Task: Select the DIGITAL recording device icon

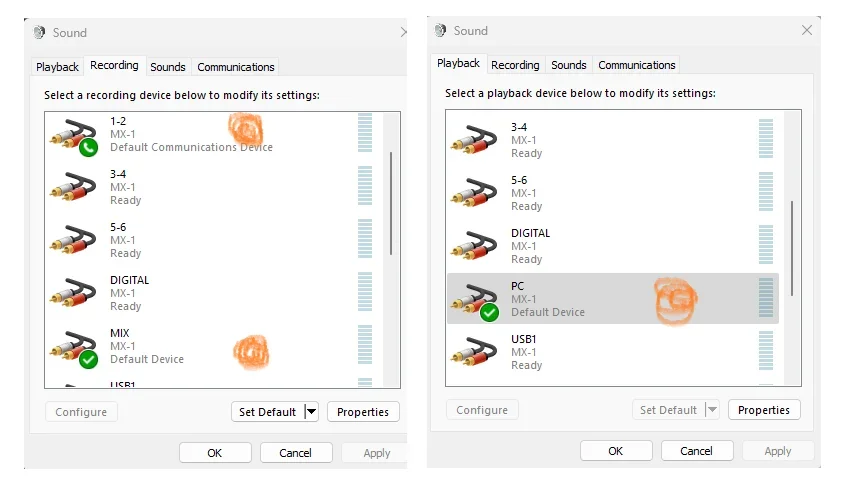Action: point(74,294)
